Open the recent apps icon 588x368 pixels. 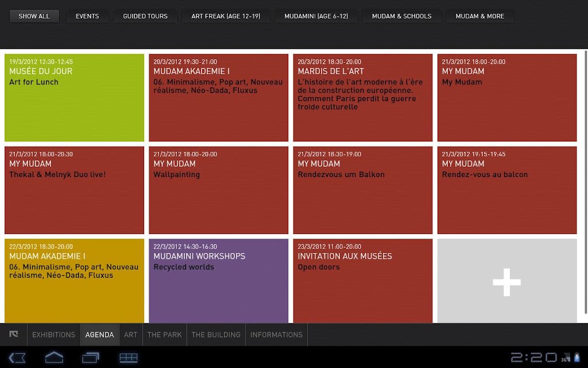click(x=91, y=358)
